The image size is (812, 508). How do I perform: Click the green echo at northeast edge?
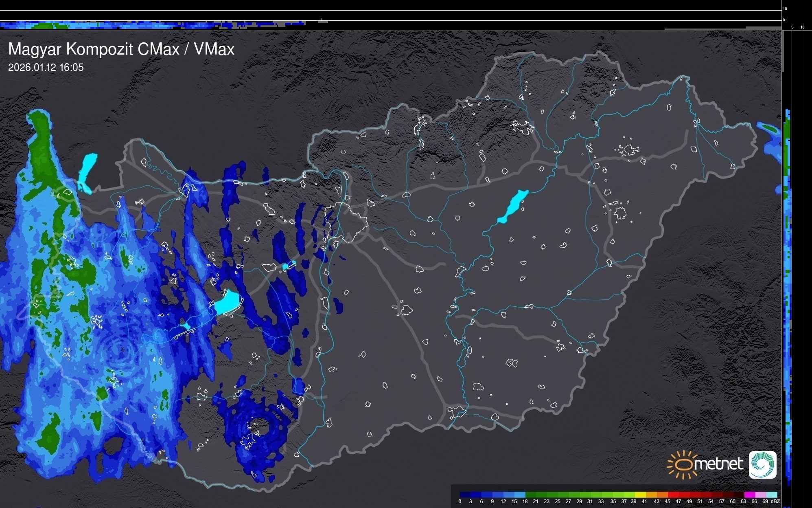pyautogui.click(x=769, y=128)
